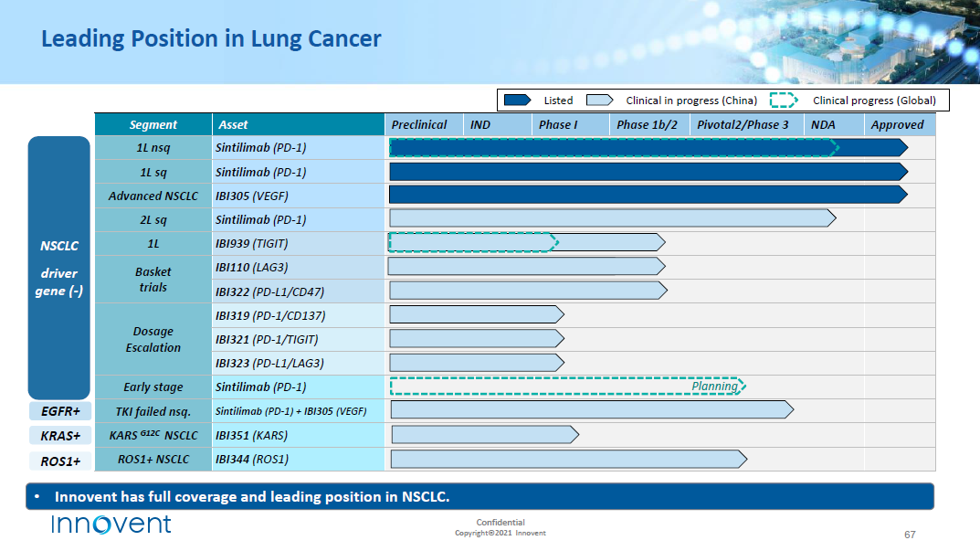Click the progress bar in the 1L sq row
980x551 pixels.
(648, 172)
